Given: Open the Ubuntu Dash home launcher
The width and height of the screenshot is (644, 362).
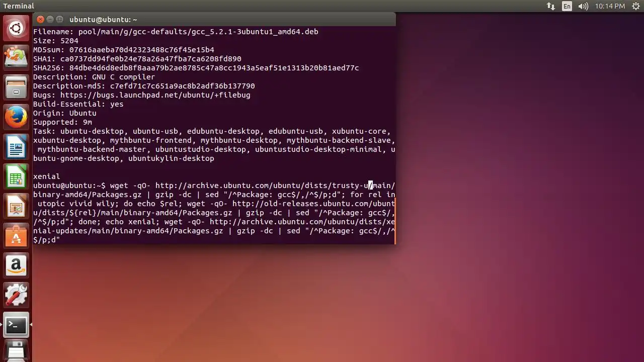Looking at the screenshot, I should [16, 28].
